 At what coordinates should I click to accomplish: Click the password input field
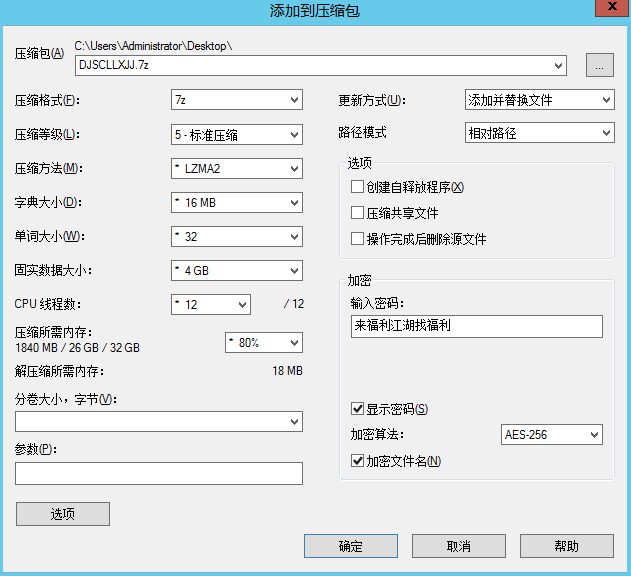point(476,327)
